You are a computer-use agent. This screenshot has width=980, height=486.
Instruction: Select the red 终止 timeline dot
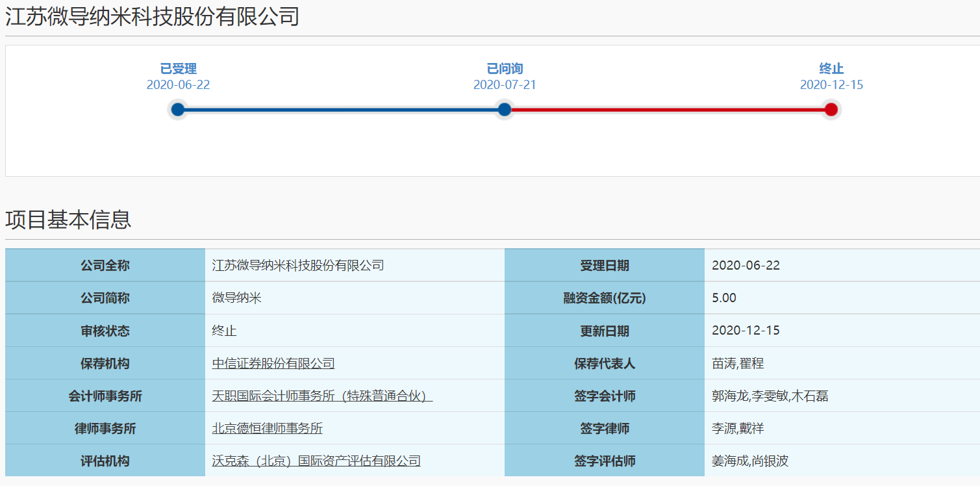(x=831, y=109)
